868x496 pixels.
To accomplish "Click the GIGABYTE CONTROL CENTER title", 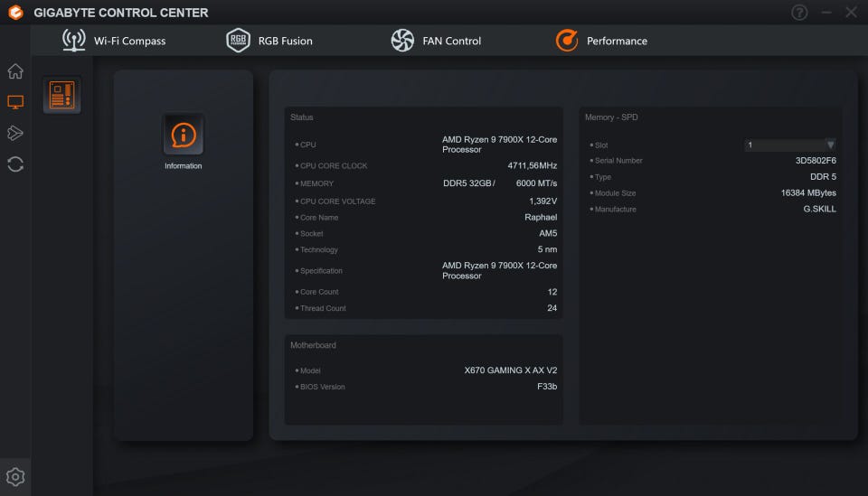I will pyautogui.click(x=120, y=12).
